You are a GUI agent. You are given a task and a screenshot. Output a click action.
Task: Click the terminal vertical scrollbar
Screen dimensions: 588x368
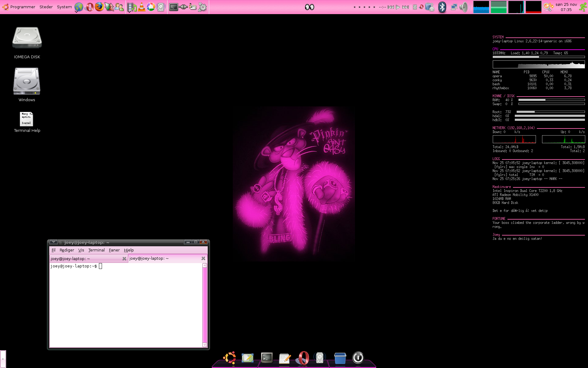[205, 305]
